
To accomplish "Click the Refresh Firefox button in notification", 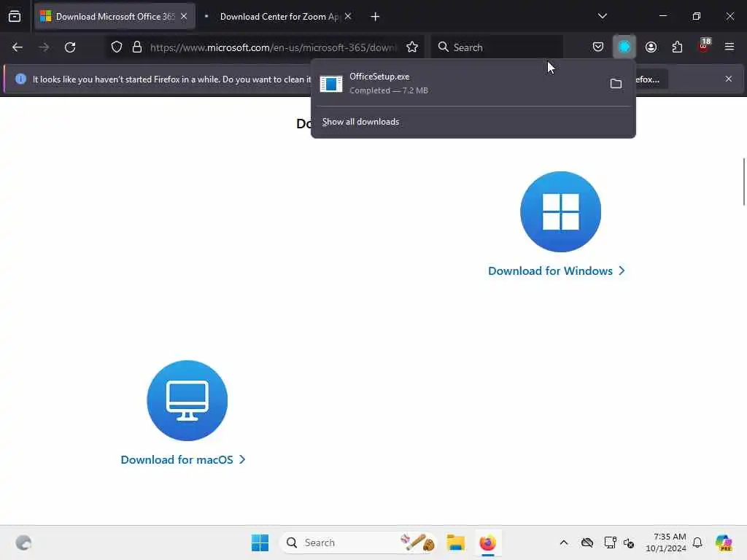I will click(651, 79).
